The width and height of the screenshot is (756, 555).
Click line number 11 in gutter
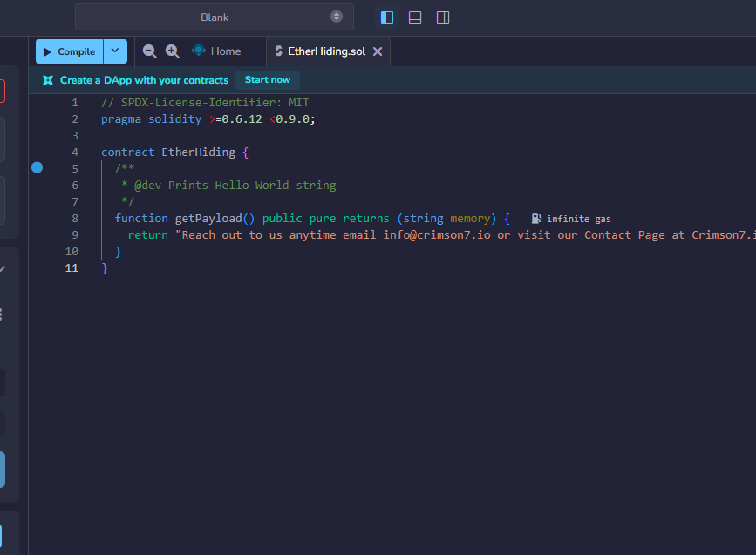(72, 267)
